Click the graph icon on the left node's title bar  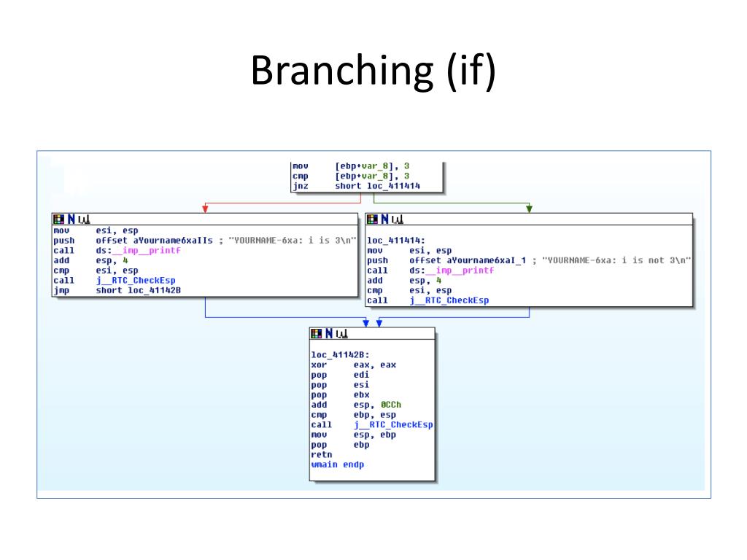click(84, 219)
